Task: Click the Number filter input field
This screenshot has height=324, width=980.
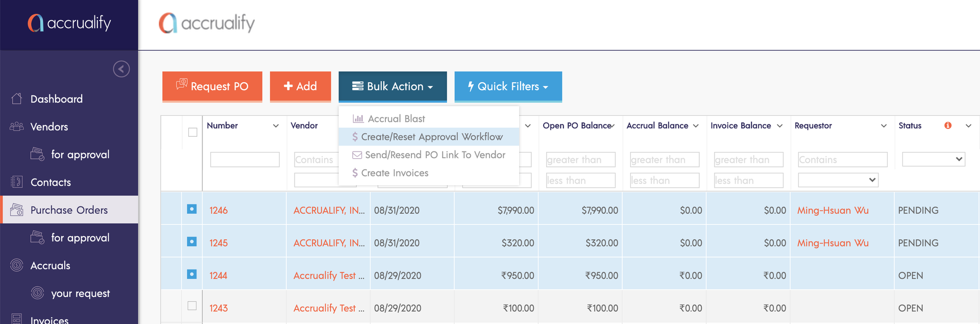Action: pyautogui.click(x=245, y=159)
